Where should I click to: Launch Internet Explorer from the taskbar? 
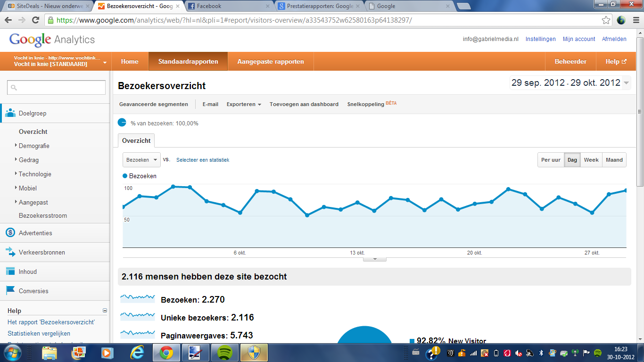(137, 353)
